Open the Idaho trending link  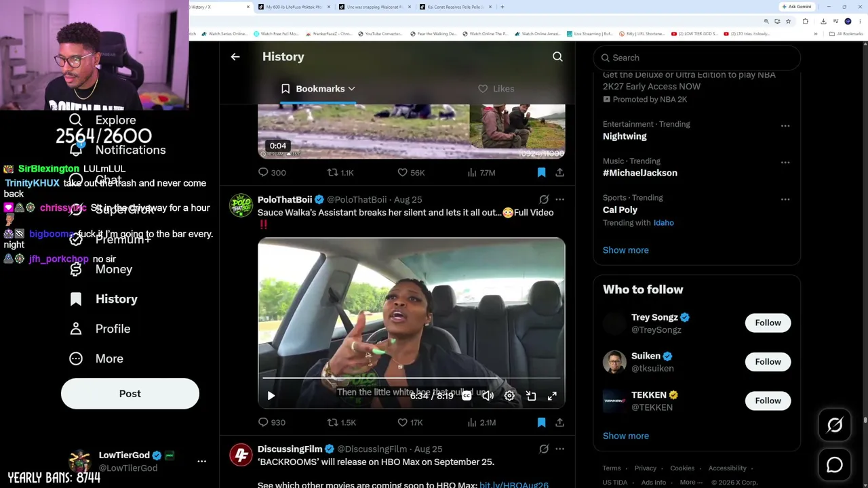pyautogui.click(x=663, y=222)
